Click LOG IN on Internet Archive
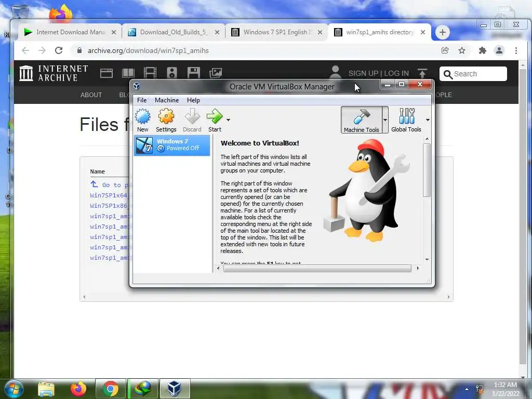 [396, 73]
